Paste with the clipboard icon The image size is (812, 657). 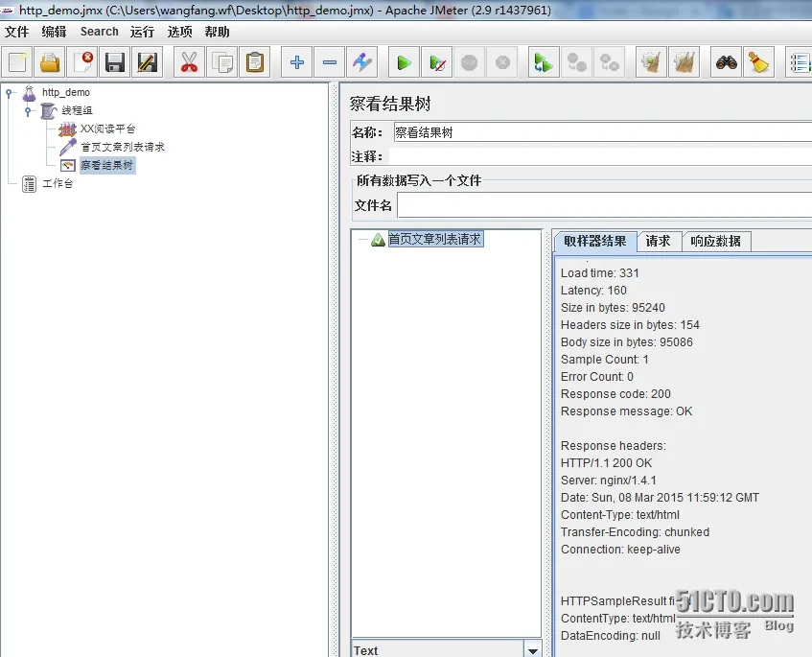point(255,62)
